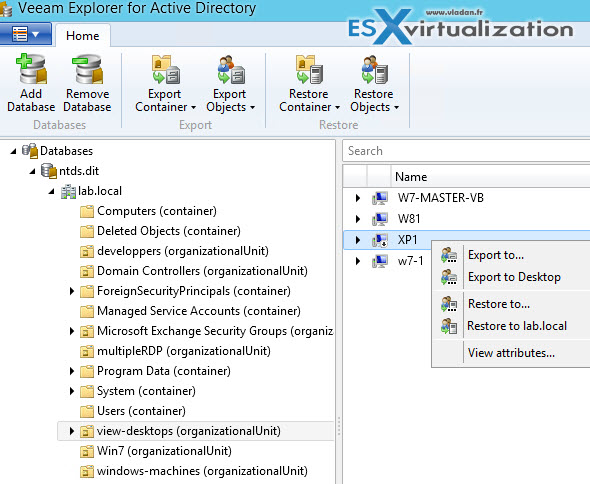Screen dimensions: 590x484
Task: Click the Restore Objects icon
Action: tap(375, 69)
